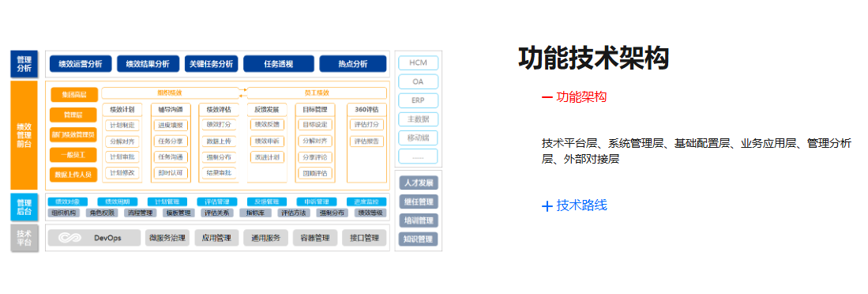Click the 改进计划 item
Image resolution: width=868 pixels, height=294 pixels.
coord(267,157)
